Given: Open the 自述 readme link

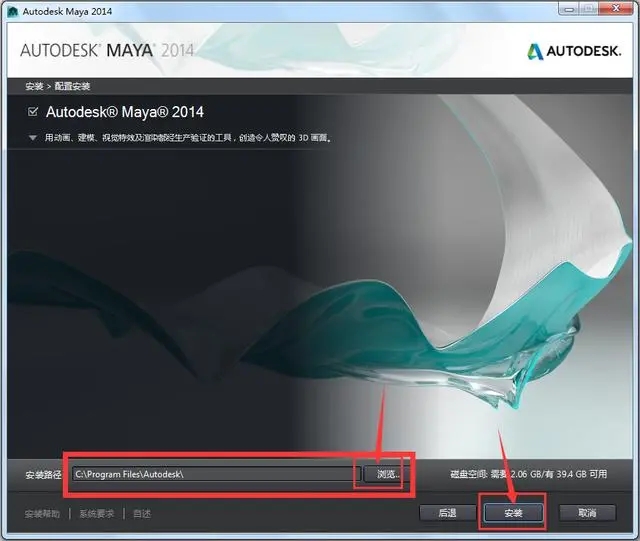Looking at the screenshot, I should (142, 514).
